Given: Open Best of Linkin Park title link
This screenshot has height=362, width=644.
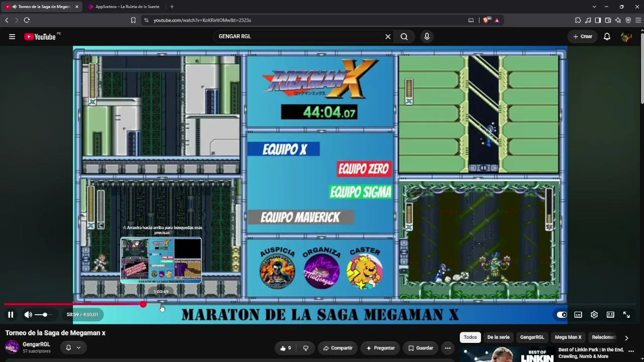Looking at the screenshot, I should (x=591, y=353).
